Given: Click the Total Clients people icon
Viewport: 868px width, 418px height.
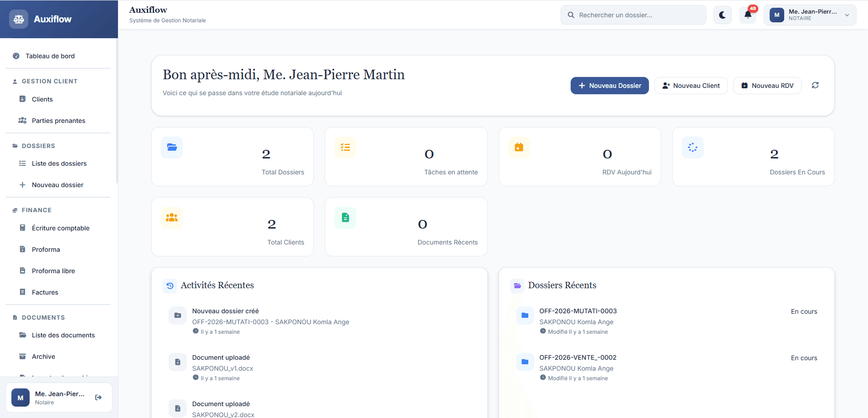Looking at the screenshot, I should coord(172,218).
